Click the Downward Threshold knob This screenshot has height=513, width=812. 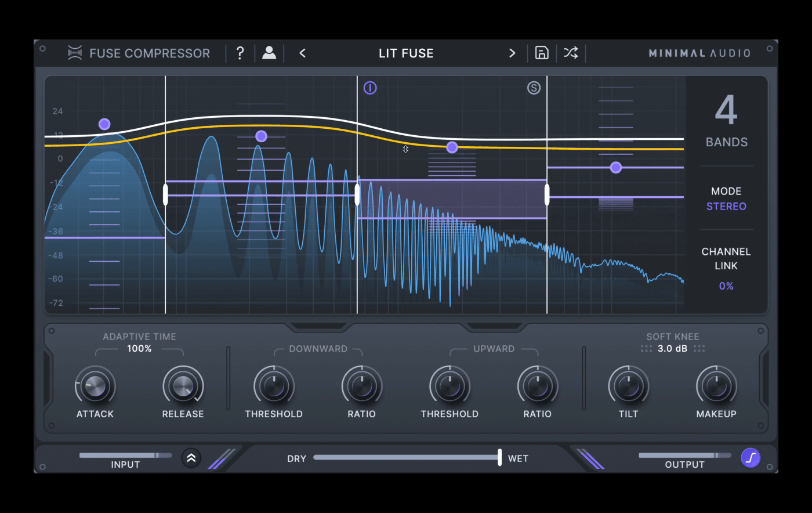click(x=274, y=386)
